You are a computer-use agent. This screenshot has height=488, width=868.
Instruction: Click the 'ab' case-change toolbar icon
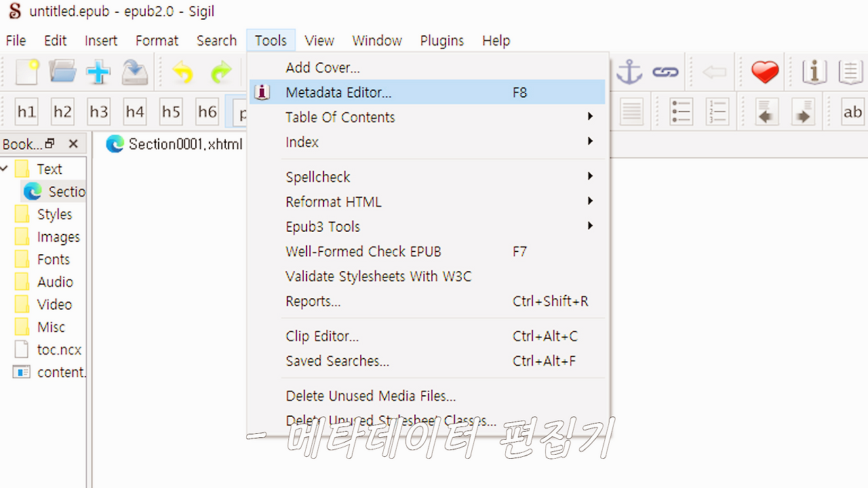tap(852, 112)
